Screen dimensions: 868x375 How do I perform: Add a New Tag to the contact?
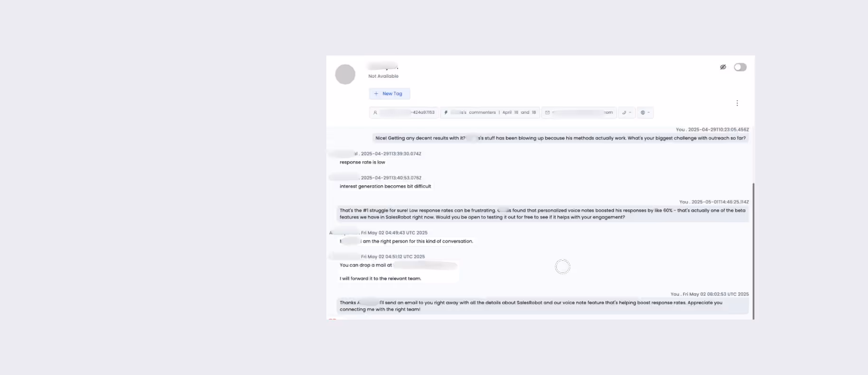pyautogui.click(x=389, y=94)
